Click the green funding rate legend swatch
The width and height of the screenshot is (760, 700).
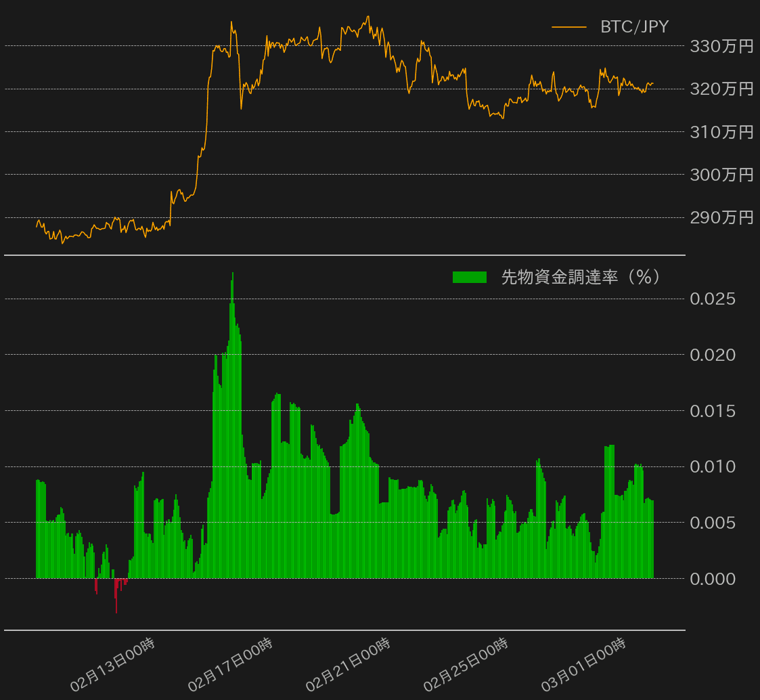click(x=469, y=277)
